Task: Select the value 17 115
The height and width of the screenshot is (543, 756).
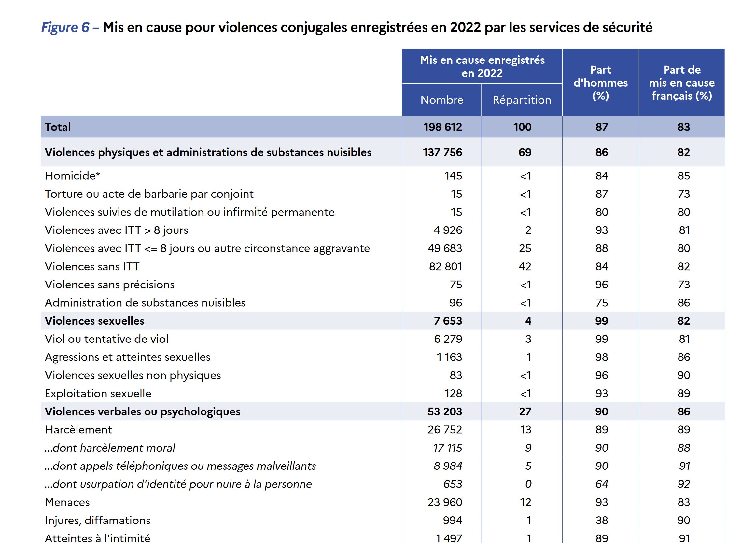Action: pyautogui.click(x=447, y=448)
